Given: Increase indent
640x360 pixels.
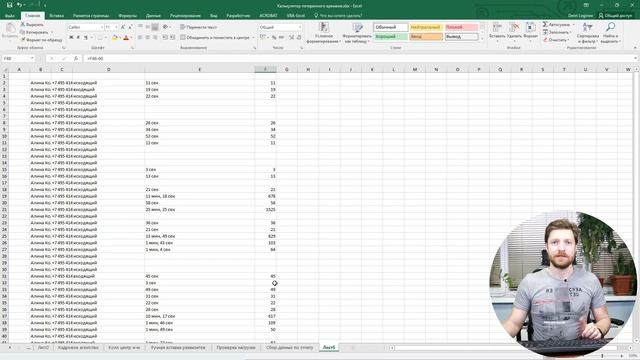Looking at the screenshot, I should [173, 38].
